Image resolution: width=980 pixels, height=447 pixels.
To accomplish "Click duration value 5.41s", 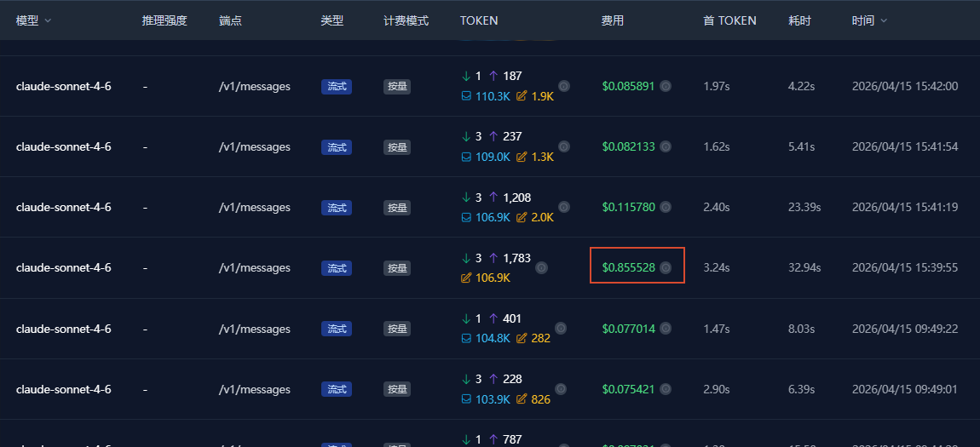I will (x=802, y=146).
